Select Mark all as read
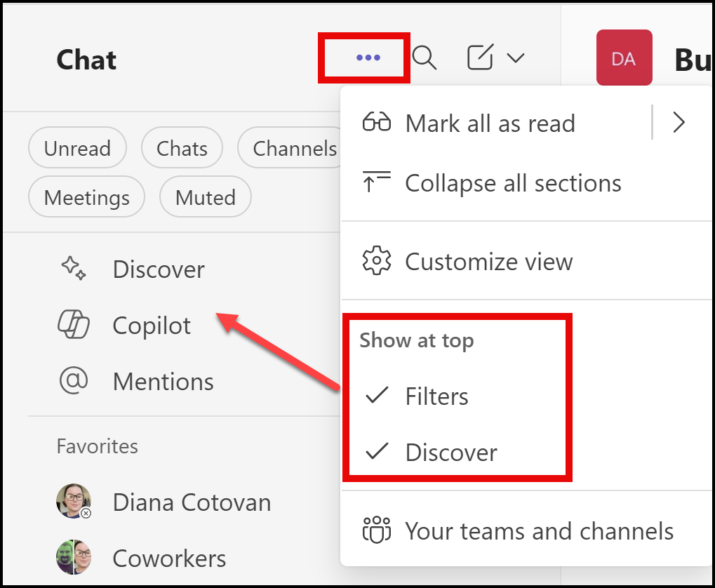This screenshot has height=588, width=715. point(489,123)
